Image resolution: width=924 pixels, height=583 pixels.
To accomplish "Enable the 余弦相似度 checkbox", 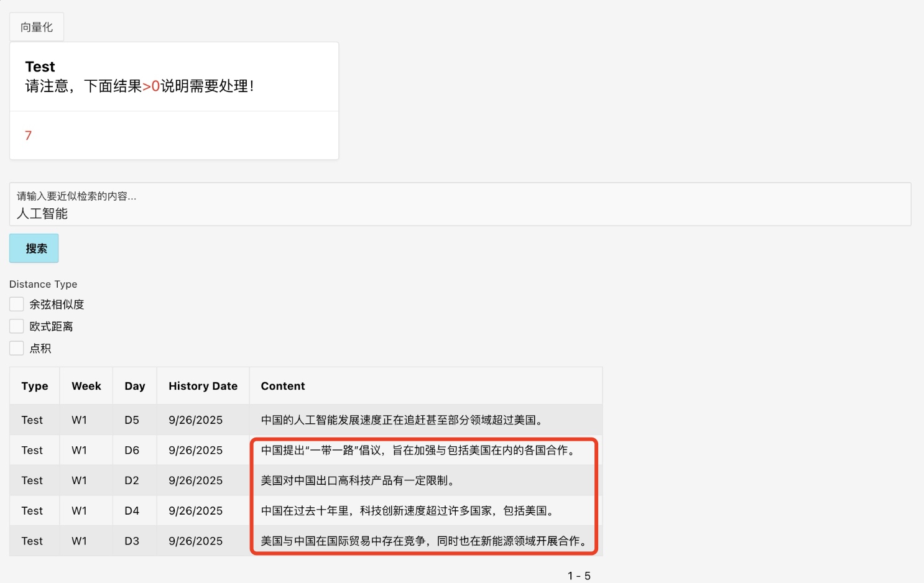I will 17,304.
